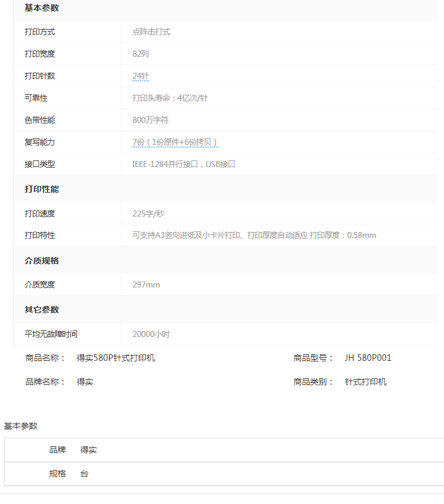Select the 色带性能 label
Viewport: 444px width, 504px height.
tap(40, 120)
